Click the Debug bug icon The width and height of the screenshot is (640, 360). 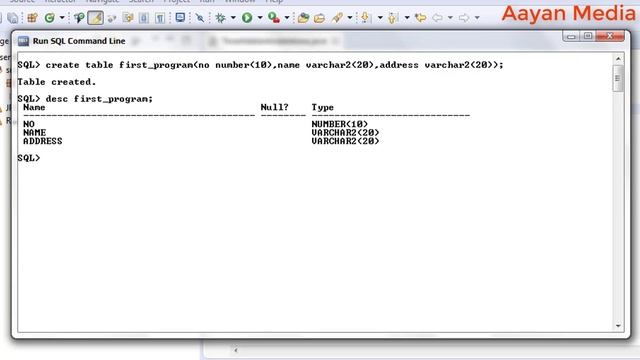220,18
